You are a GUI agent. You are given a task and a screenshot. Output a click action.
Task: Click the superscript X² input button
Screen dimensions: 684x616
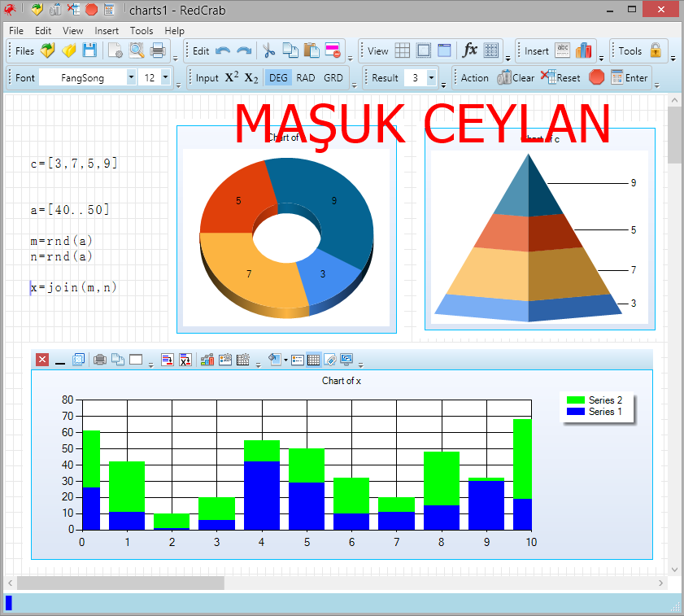[x=232, y=77]
